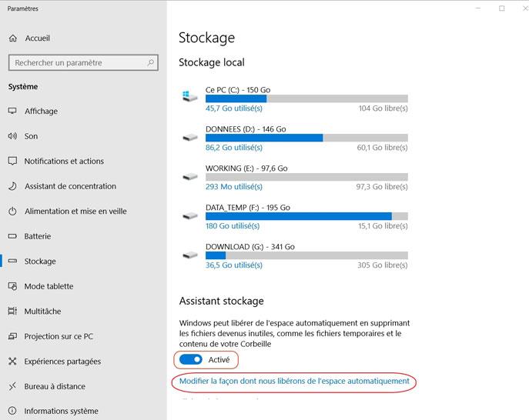Click the magnifier icon in search box
The width and height of the screenshot is (529, 420).
click(x=150, y=62)
